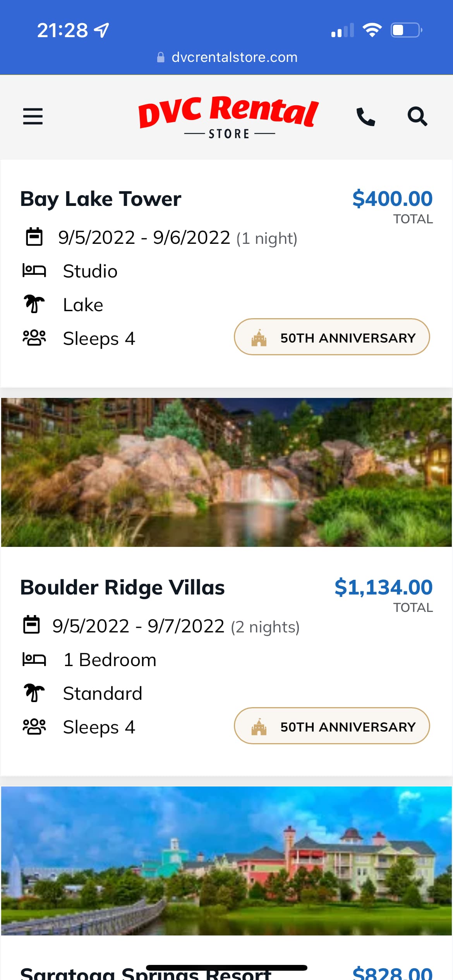Click the DVC Rental Store logo
This screenshot has width=453, height=980.
(228, 117)
